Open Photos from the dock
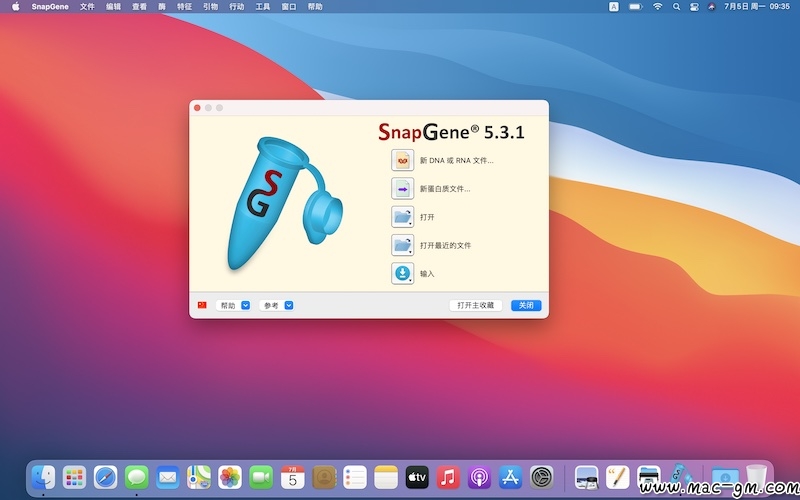The image size is (800, 500). pyautogui.click(x=230, y=478)
